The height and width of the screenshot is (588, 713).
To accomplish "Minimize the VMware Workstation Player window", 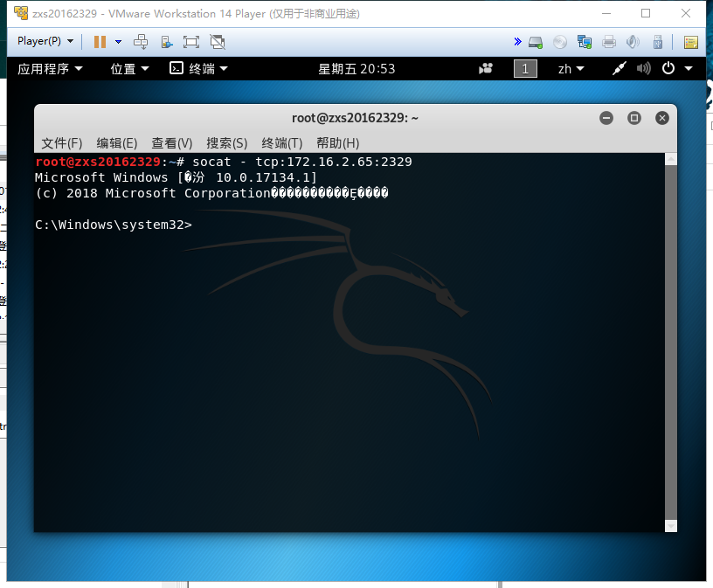I will coord(606,13).
